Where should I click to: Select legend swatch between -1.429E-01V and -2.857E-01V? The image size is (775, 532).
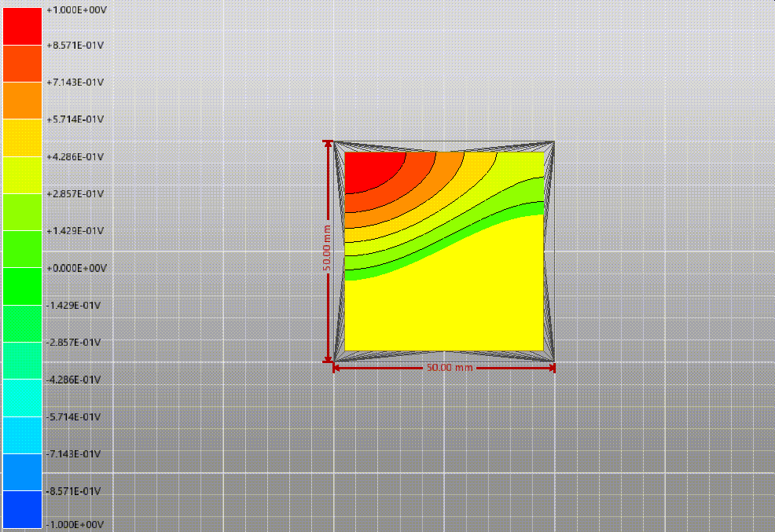(22, 324)
